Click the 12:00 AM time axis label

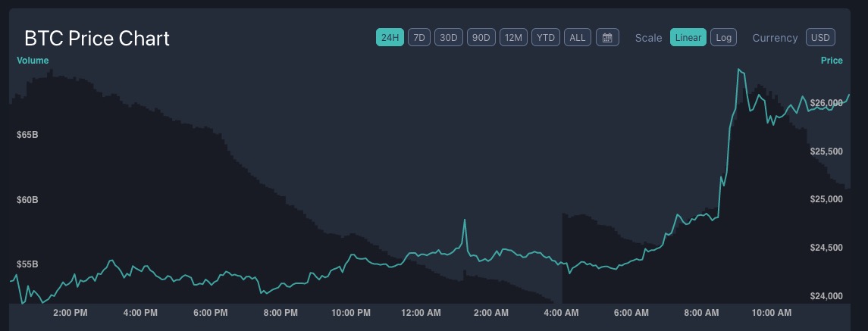point(421,313)
